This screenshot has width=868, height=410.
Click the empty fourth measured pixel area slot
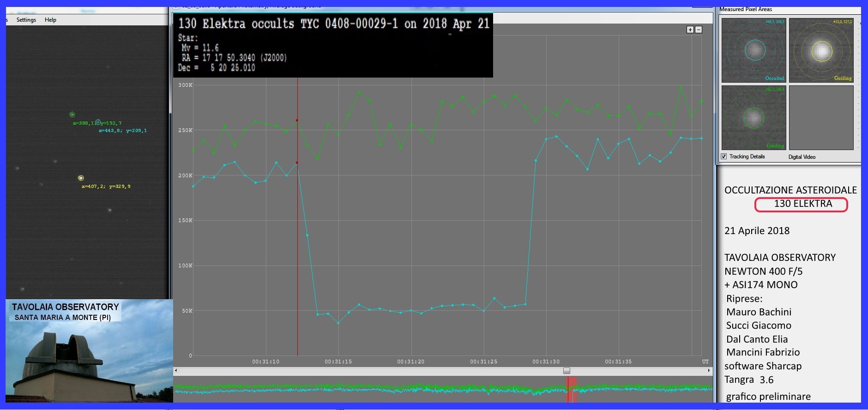(821, 118)
